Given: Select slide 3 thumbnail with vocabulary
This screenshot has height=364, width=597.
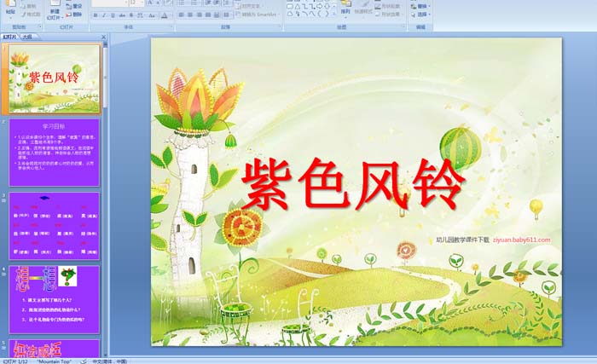Looking at the screenshot, I should pos(55,226).
